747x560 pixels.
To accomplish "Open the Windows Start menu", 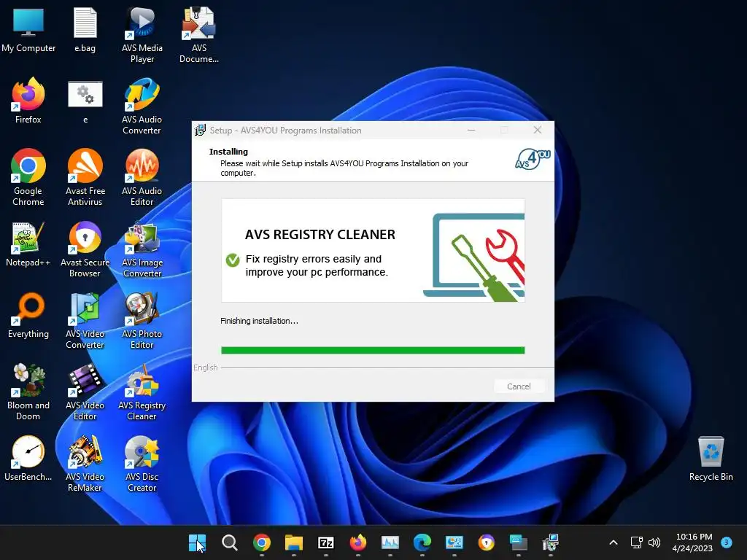I will tap(197, 542).
